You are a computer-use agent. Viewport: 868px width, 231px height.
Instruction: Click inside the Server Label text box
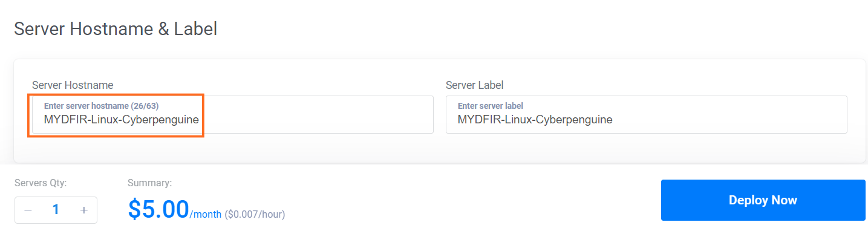coord(646,114)
